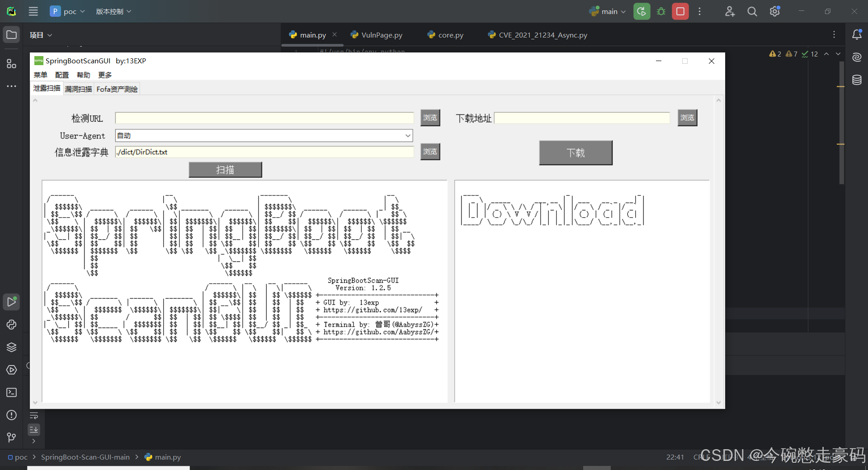Click the 检测URL input field
This screenshot has height=470, width=868.
pyautogui.click(x=264, y=118)
